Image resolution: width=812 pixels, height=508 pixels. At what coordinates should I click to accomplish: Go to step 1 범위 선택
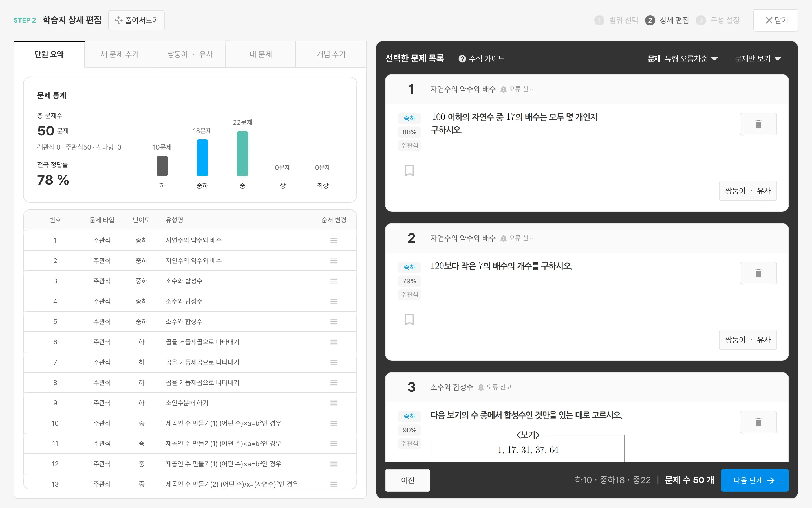pos(616,20)
